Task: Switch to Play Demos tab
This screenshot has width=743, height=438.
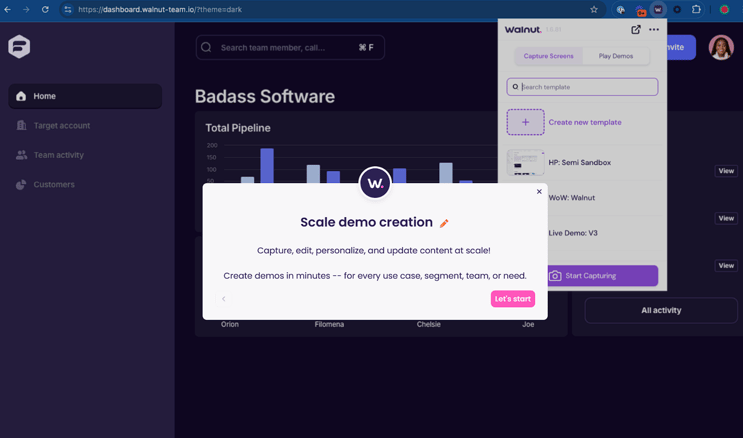Action: click(x=616, y=56)
